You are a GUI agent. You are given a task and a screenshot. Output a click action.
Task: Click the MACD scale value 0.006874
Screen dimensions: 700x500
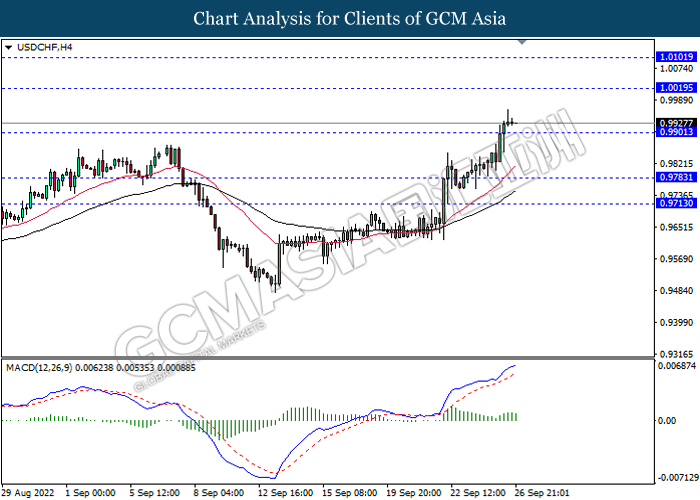click(677, 366)
